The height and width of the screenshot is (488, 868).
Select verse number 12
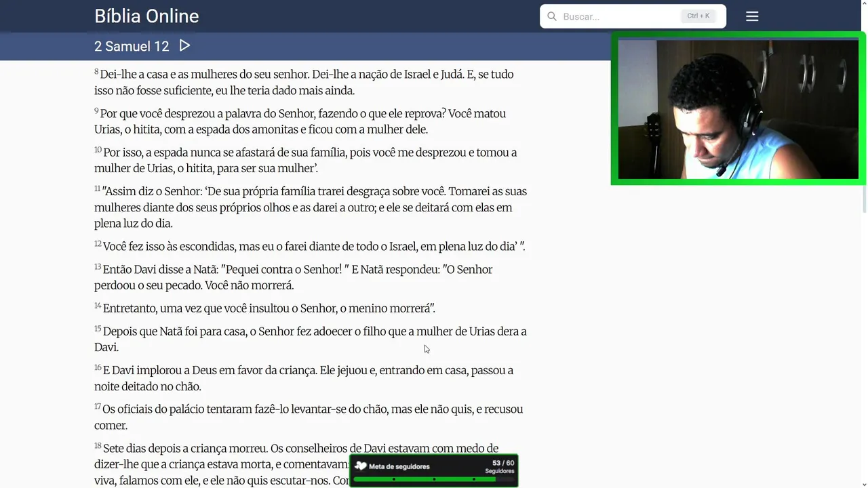coord(98,244)
